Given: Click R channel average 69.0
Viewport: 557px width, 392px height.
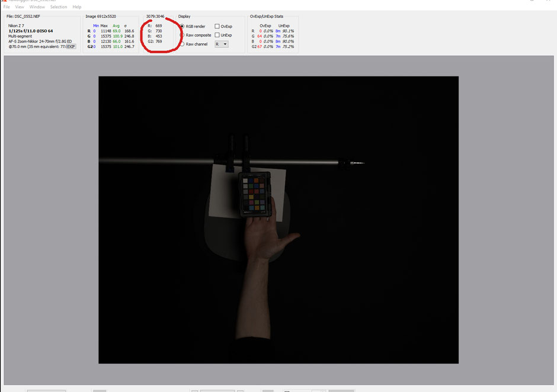Looking at the screenshot, I should point(117,31).
